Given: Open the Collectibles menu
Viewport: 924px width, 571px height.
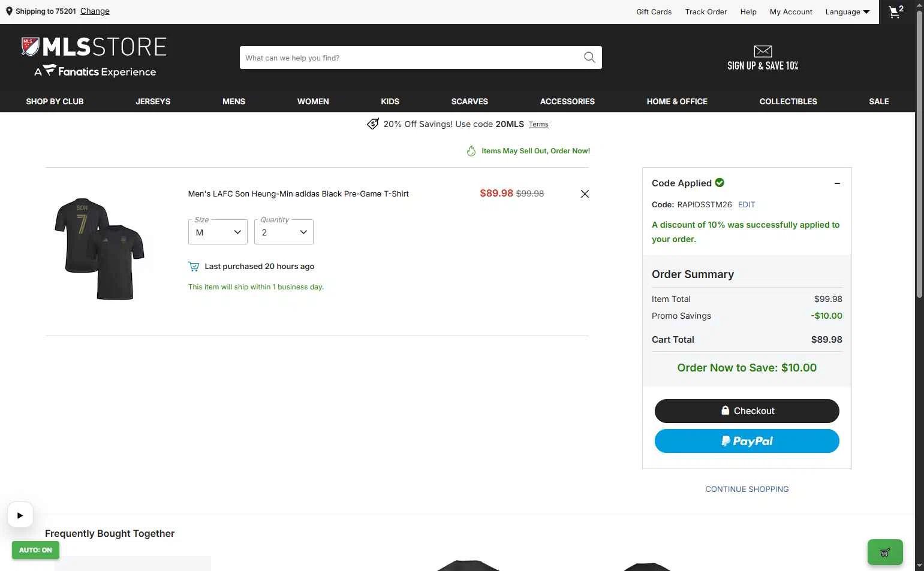Looking at the screenshot, I should pyautogui.click(x=788, y=101).
